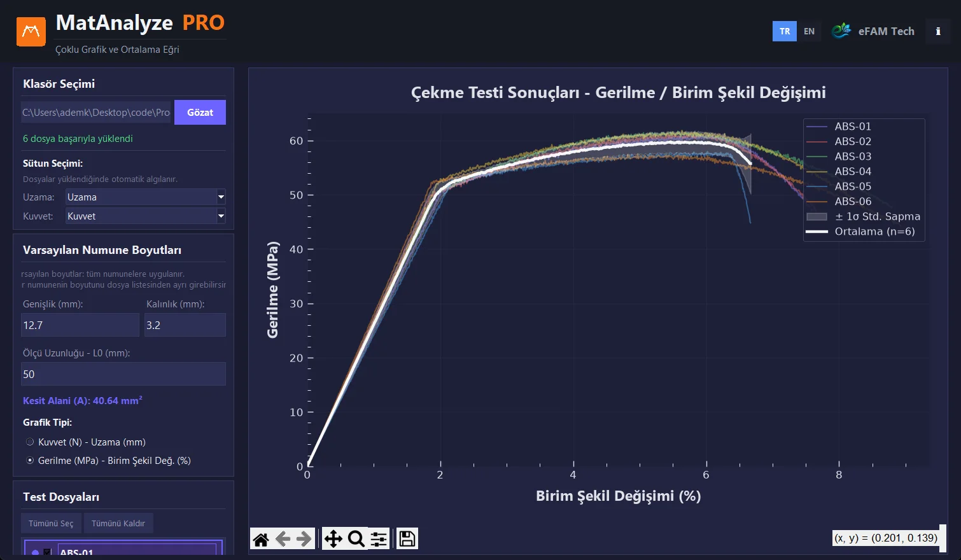The height and width of the screenshot is (560, 961).
Task: Click the folder path input field
Action: [x=96, y=112]
